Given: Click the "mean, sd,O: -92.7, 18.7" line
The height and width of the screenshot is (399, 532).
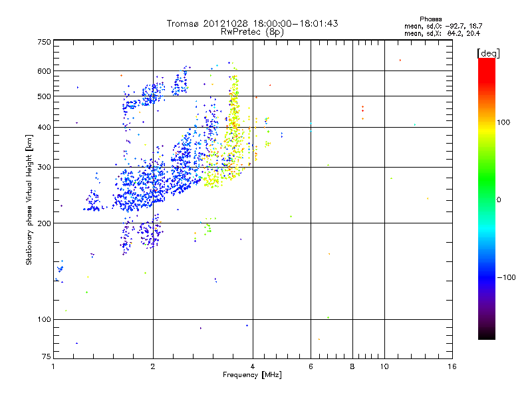Looking at the screenshot, I should point(443,26).
